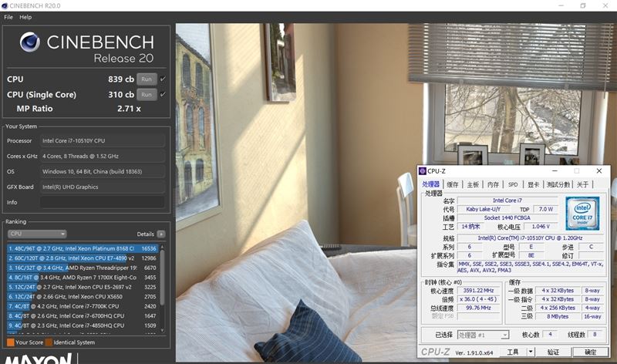Select ranking entry Intel Core i7-7700K

[83, 306]
